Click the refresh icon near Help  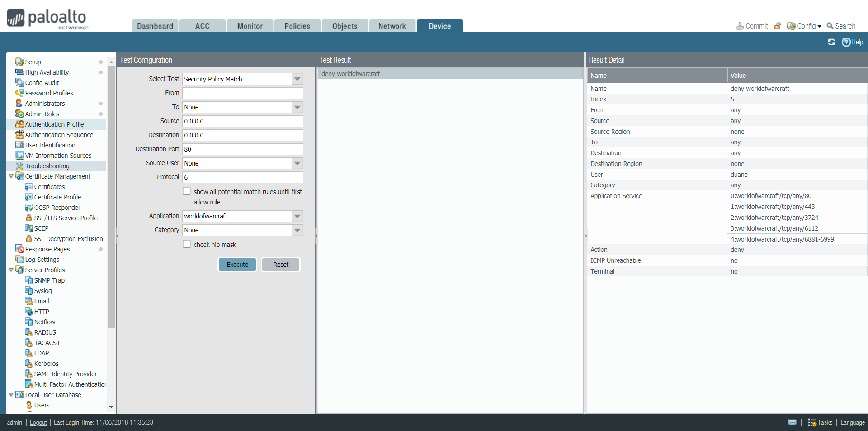coord(831,42)
